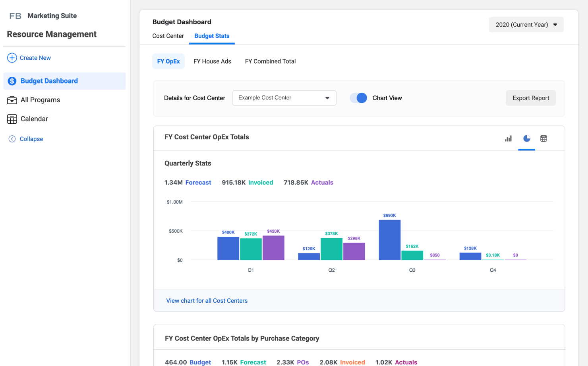588x366 pixels.
Task: Switch to table grid view icon
Action: (544, 138)
